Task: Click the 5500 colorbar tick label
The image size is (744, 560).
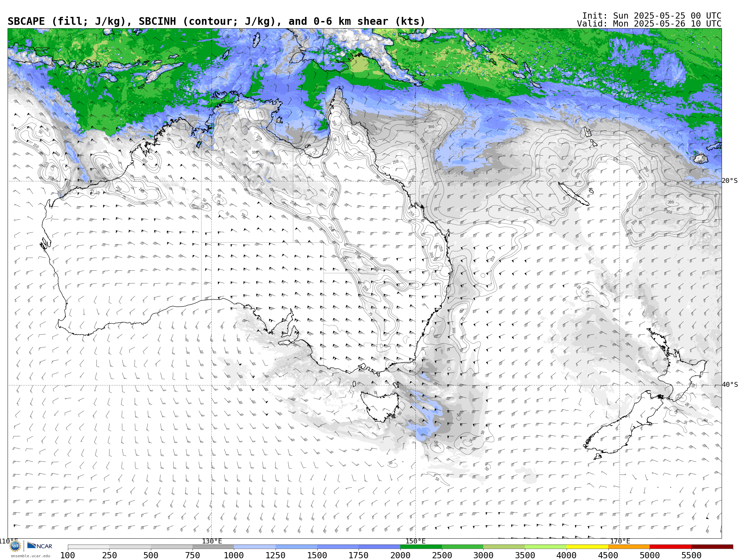Action: pyautogui.click(x=691, y=556)
